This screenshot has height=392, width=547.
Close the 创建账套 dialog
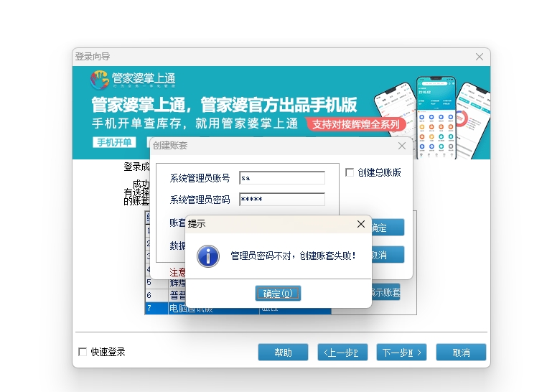(402, 146)
